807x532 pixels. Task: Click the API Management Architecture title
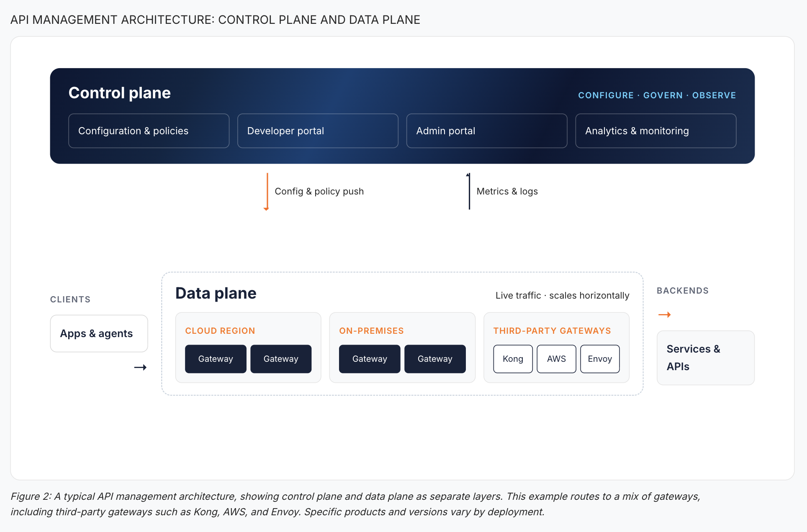tap(215, 20)
